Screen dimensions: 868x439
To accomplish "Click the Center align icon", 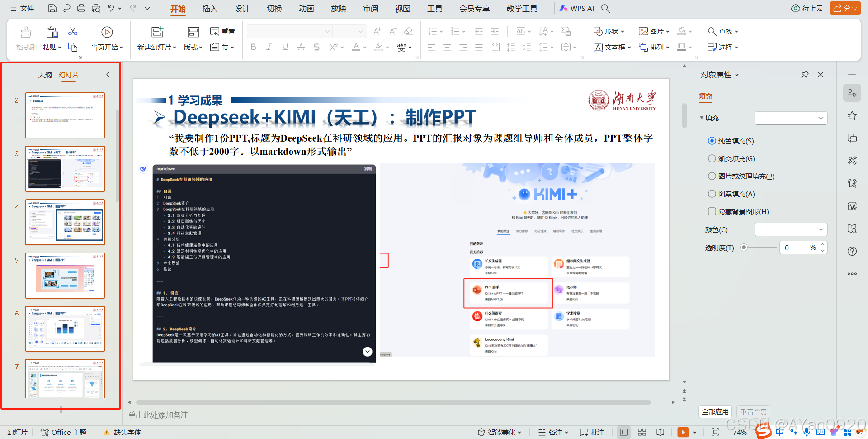I will click(447, 47).
